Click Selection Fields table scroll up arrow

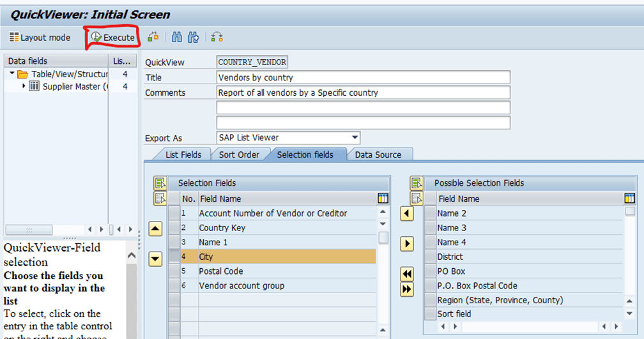click(x=383, y=212)
